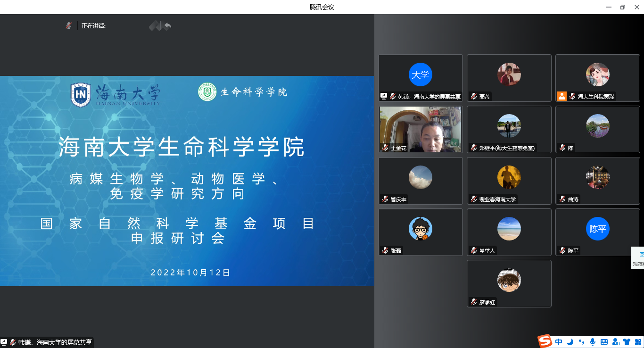Screen dimensions: 644x348
Task: Toggle the moon icon in Sogou toolbar
Action: [x=570, y=342]
